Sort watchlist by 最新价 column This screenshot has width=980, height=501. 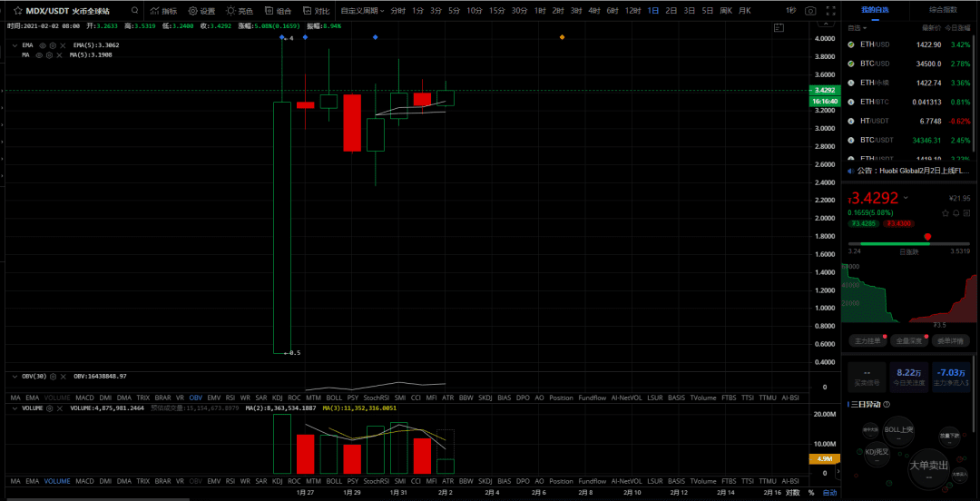(931, 28)
